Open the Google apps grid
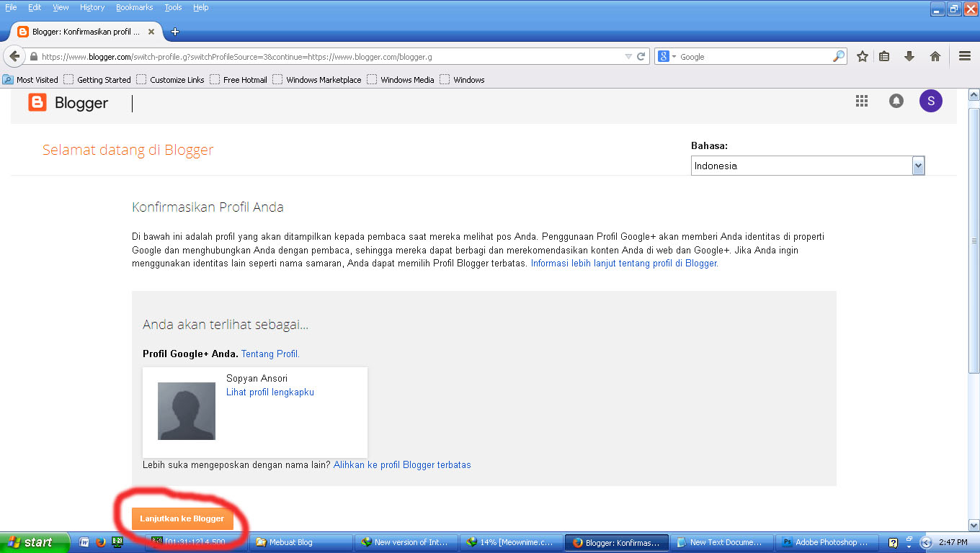 pos(862,102)
